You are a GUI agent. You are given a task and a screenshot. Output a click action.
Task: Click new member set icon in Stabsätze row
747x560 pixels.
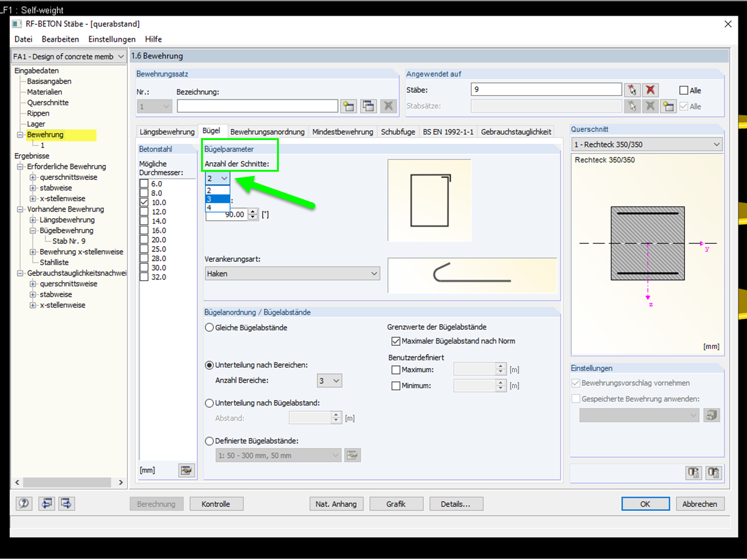[x=669, y=106]
